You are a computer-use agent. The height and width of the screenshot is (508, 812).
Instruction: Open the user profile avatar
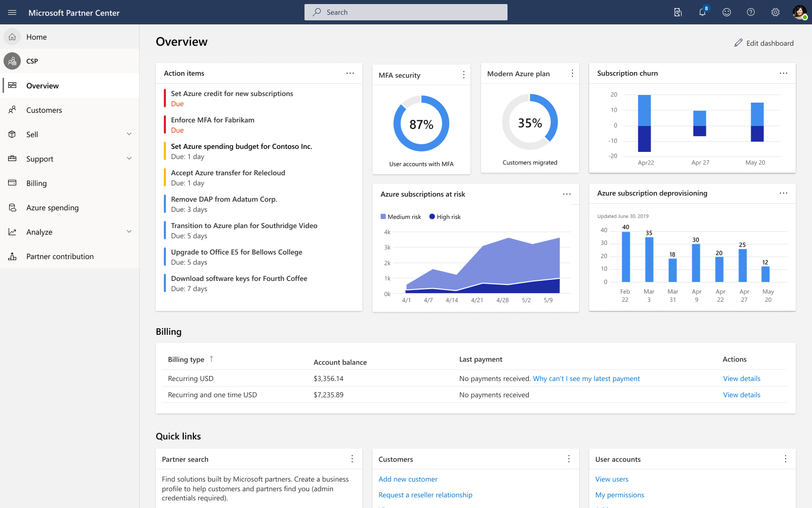(800, 12)
